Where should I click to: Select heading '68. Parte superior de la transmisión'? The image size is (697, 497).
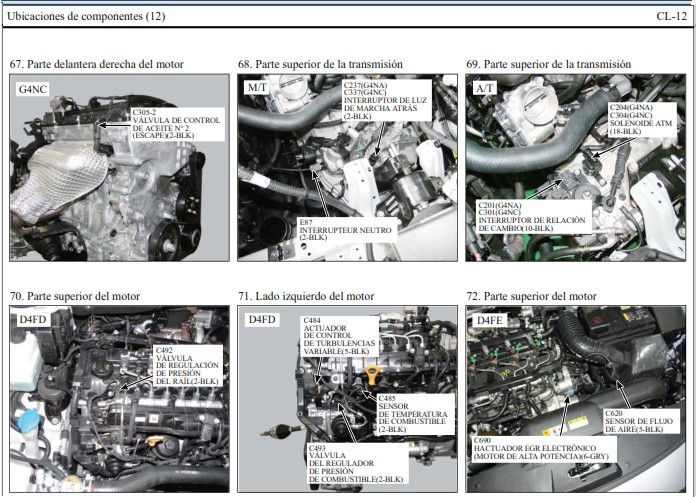tap(320, 64)
